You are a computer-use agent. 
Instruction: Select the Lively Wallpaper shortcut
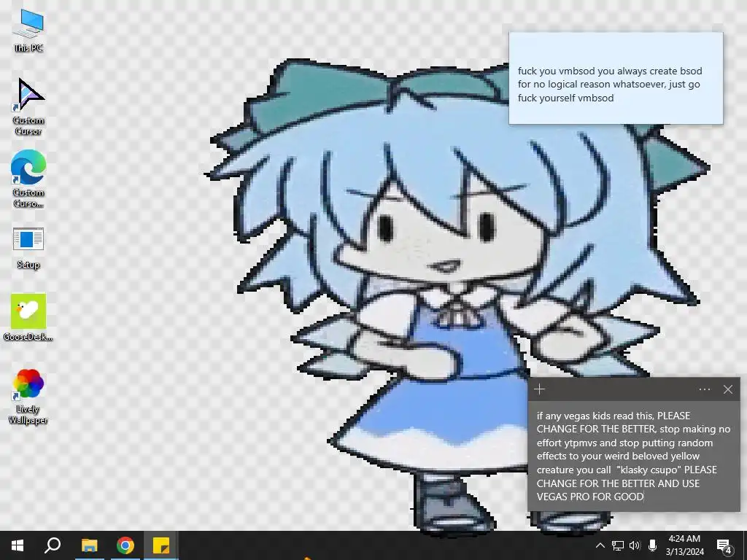(28, 397)
